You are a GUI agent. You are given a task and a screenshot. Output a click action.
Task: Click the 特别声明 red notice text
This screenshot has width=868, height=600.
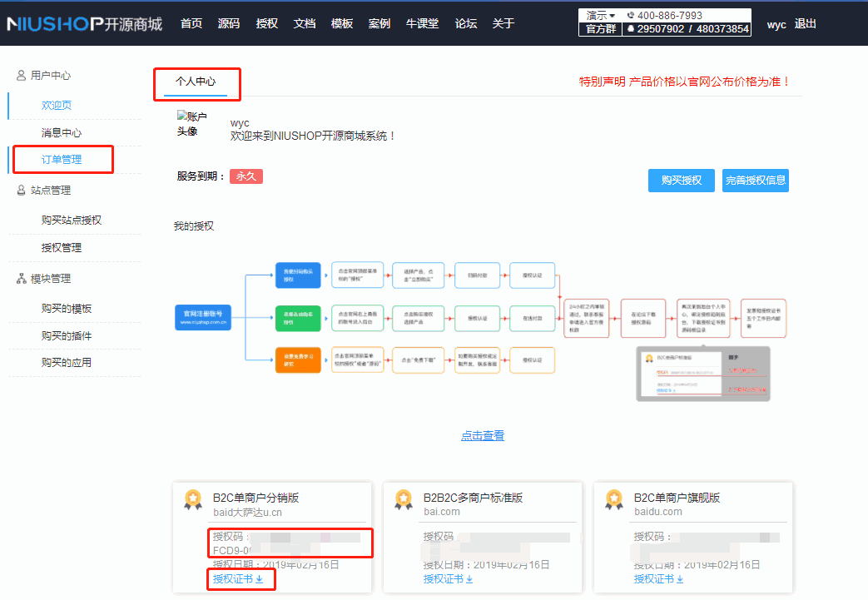point(685,82)
